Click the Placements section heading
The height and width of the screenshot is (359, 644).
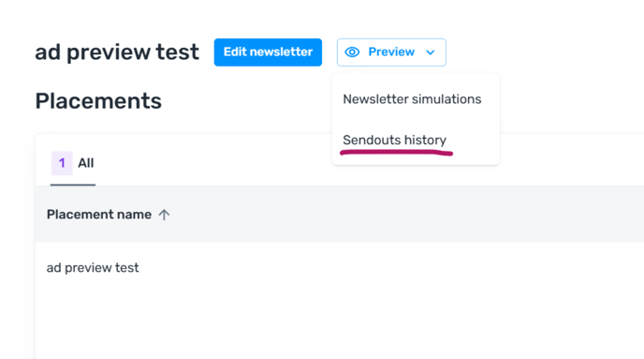[x=98, y=100]
